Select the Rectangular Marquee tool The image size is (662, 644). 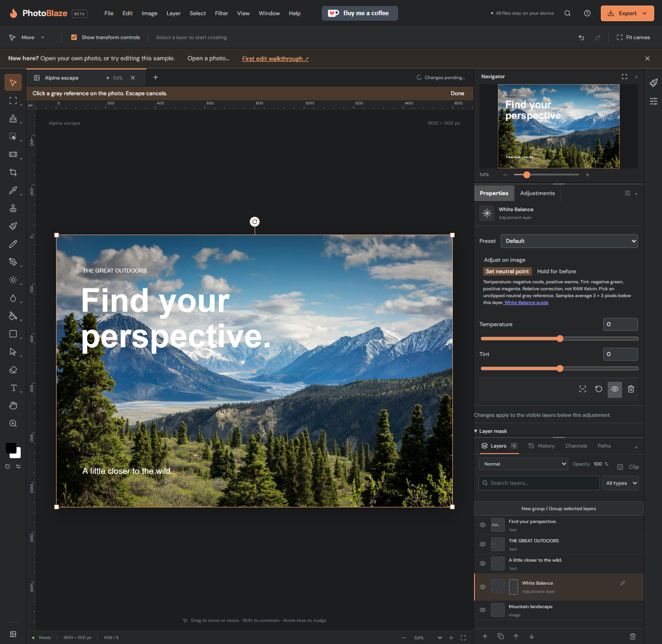pyautogui.click(x=13, y=101)
